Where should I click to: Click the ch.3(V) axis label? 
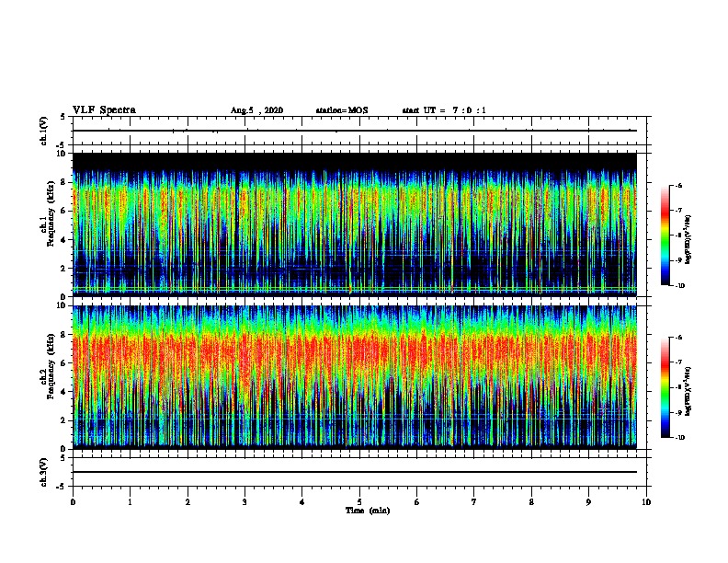pyautogui.click(x=44, y=472)
